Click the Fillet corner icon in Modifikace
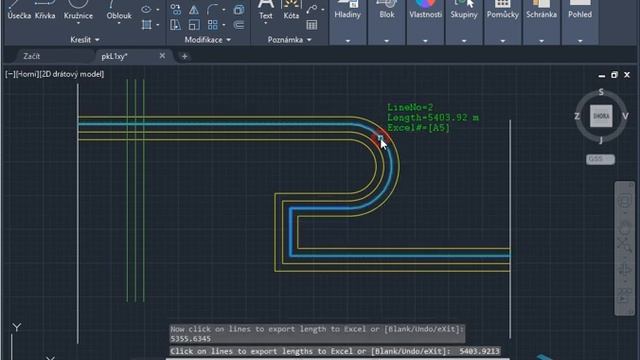The image size is (640, 360). coord(213,9)
